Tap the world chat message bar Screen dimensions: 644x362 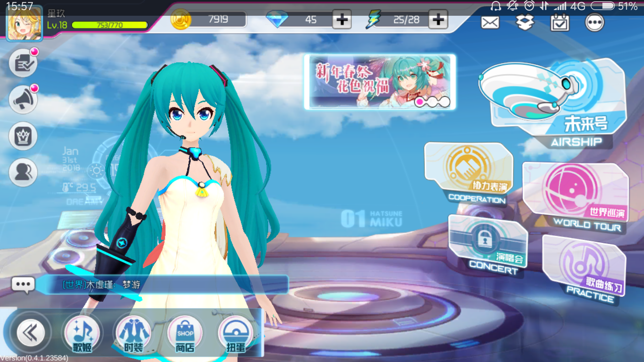pyautogui.click(x=163, y=285)
